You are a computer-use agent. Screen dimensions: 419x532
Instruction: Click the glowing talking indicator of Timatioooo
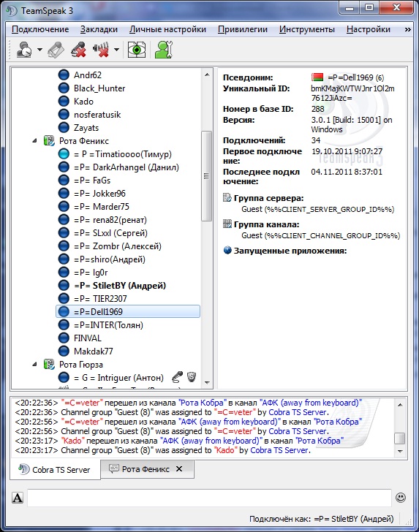(x=64, y=154)
